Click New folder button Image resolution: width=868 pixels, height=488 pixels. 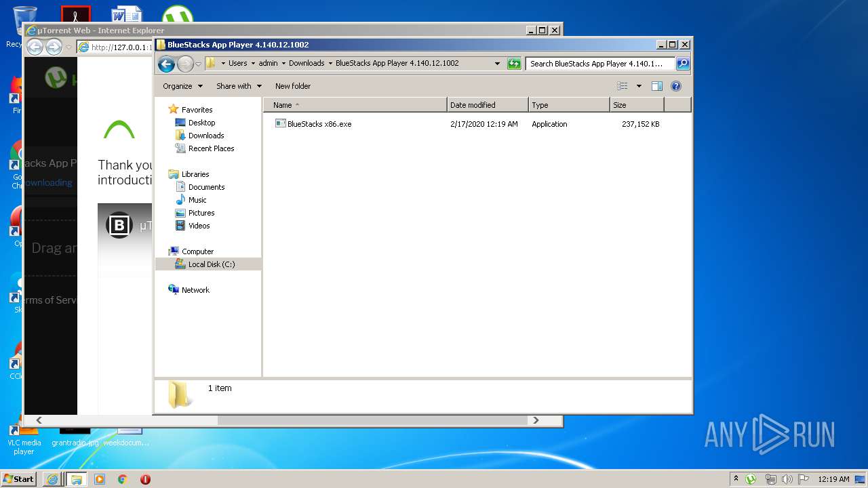click(x=293, y=86)
